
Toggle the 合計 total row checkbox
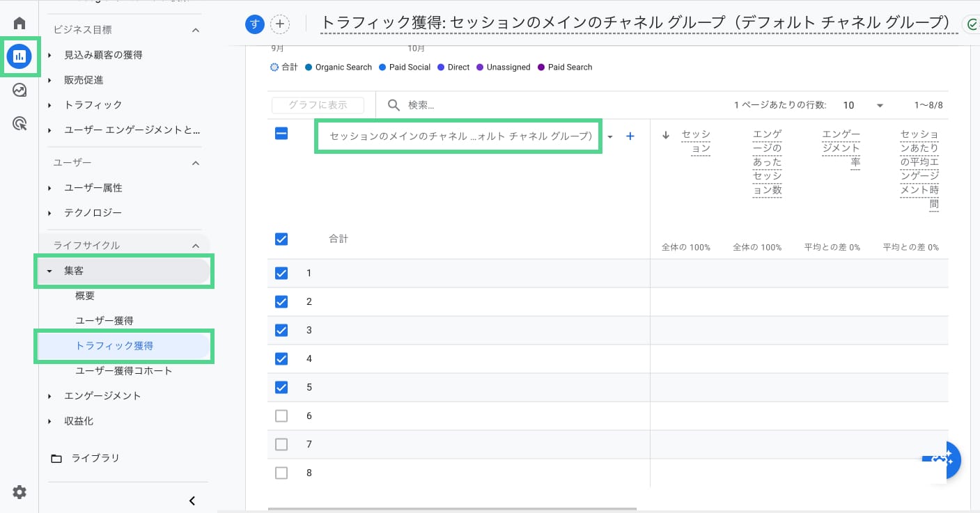(x=281, y=239)
